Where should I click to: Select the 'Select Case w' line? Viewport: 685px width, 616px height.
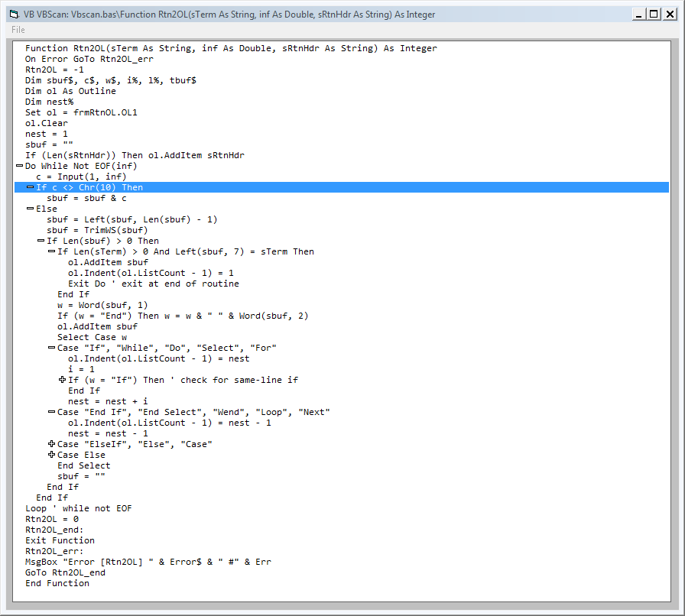(x=92, y=337)
